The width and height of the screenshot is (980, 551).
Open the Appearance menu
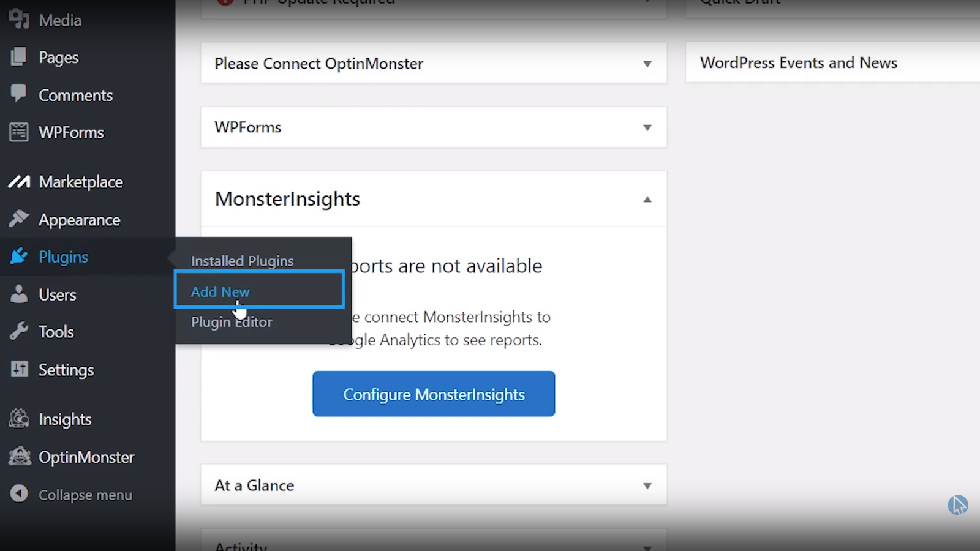pyautogui.click(x=80, y=220)
